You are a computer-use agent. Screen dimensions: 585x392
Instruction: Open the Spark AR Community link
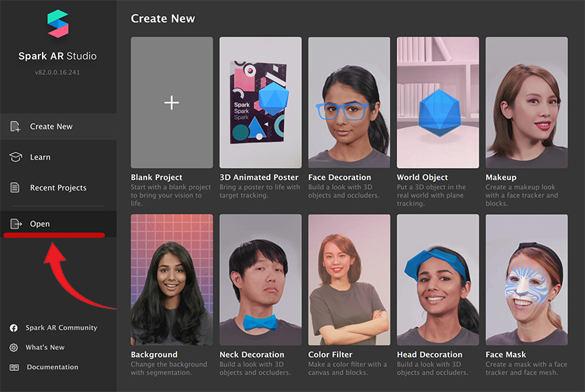point(61,328)
